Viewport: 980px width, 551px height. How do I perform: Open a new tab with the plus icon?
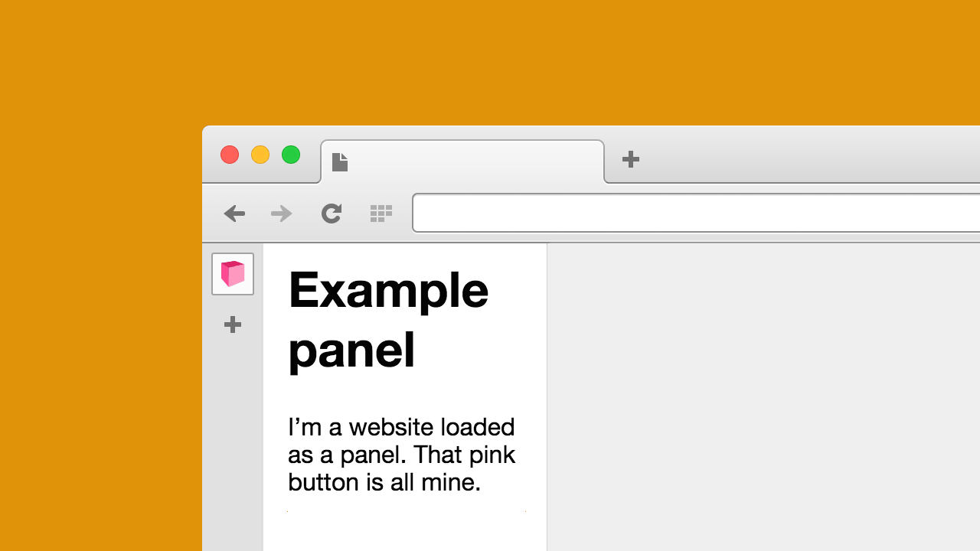tap(630, 160)
